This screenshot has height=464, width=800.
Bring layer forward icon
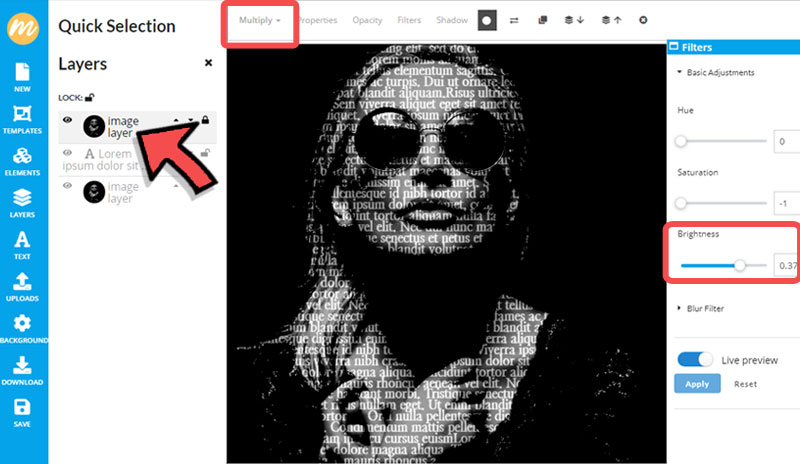coord(611,20)
